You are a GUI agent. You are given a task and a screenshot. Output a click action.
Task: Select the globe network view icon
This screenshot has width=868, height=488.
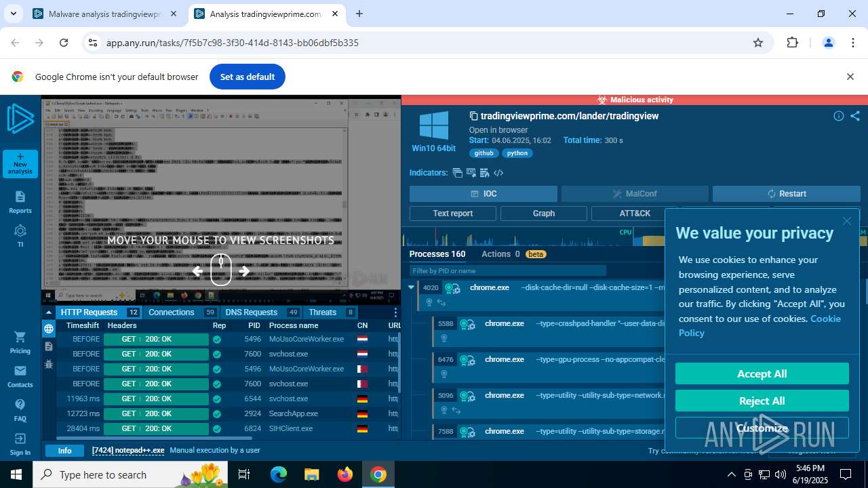(x=49, y=329)
